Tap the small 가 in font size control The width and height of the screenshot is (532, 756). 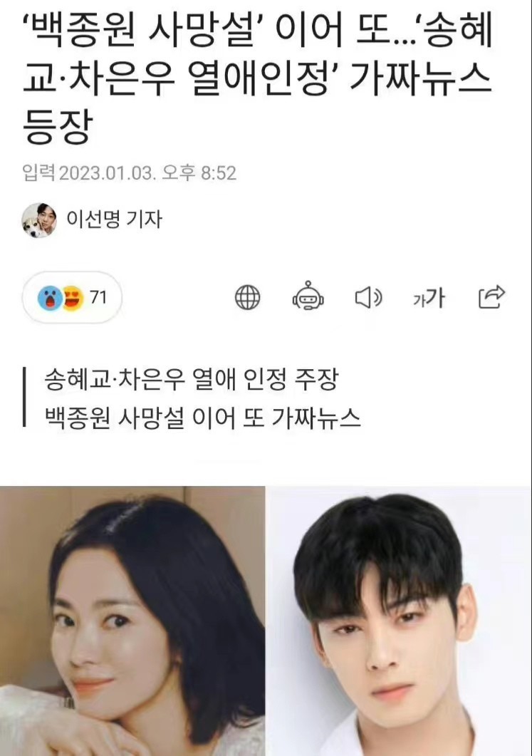(x=417, y=301)
